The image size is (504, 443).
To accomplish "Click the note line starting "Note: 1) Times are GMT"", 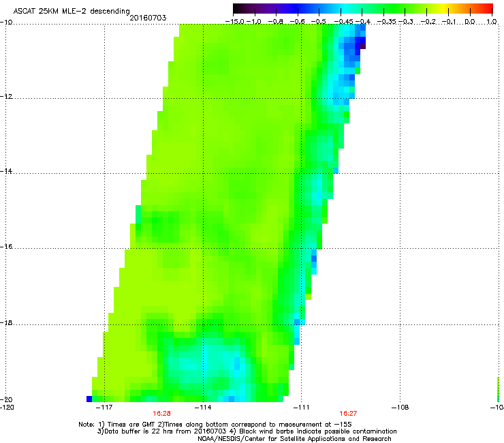I will [x=215, y=425].
